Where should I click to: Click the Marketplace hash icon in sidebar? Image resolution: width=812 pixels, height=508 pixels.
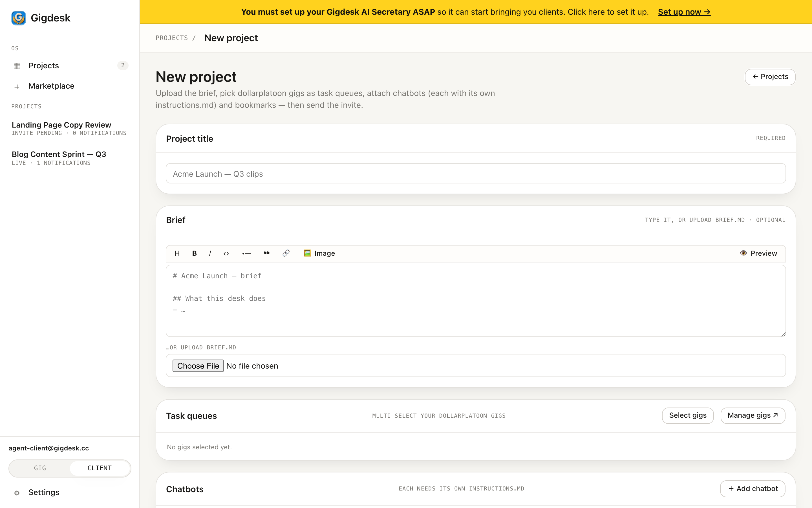coord(17,87)
